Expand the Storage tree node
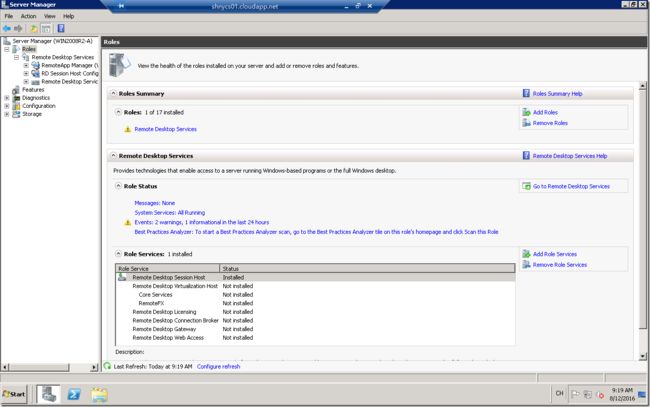This screenshot has width=650, height=407. pyautogui.click(x=7, y=114)
